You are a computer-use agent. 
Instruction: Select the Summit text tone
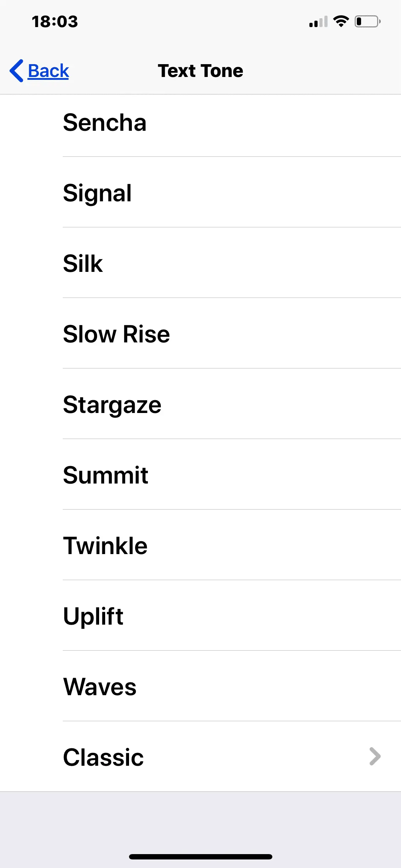[x=106, y=475]
